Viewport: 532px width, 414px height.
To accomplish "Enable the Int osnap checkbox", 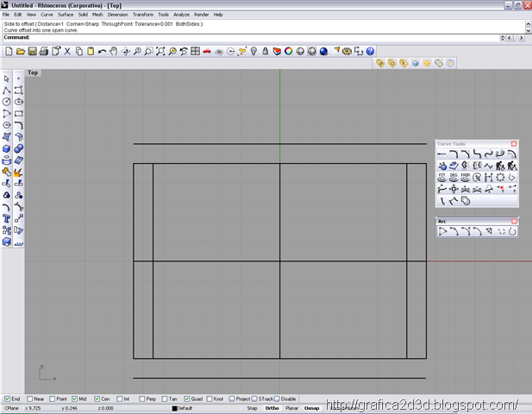I will click(x=120, y=398).
